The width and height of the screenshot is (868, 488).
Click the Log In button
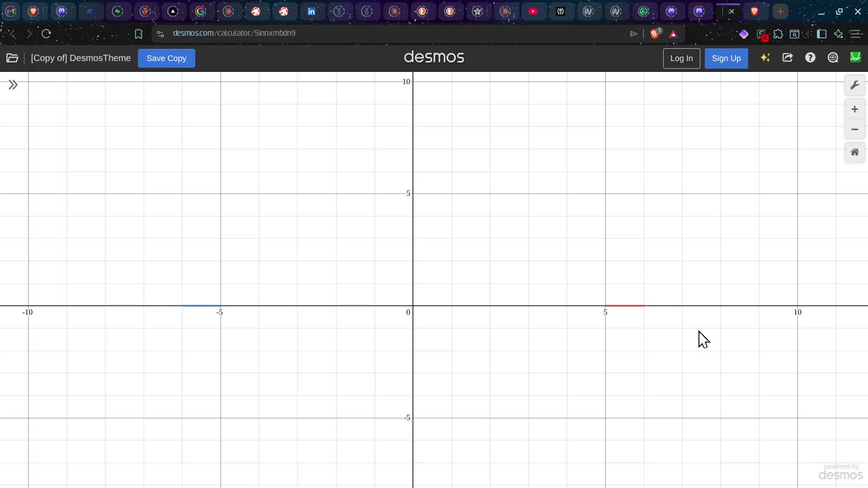(681, 58)
